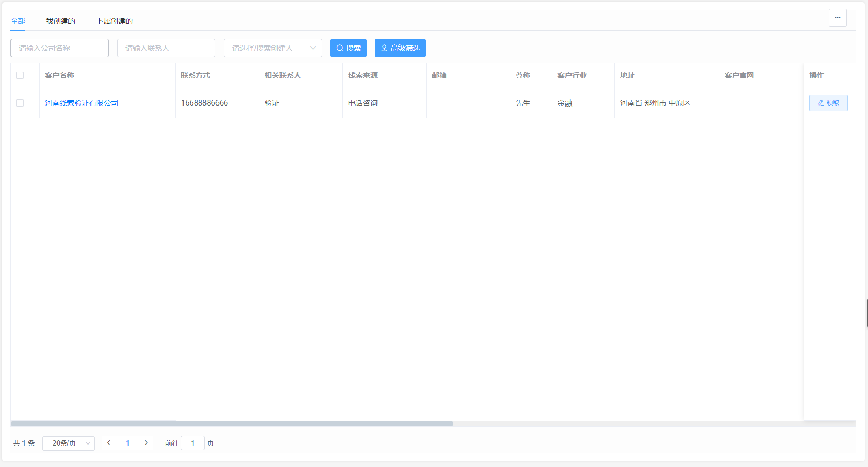
Task: Open 河南线索验证有限公司 customer link
Action: tap(82, 103)
